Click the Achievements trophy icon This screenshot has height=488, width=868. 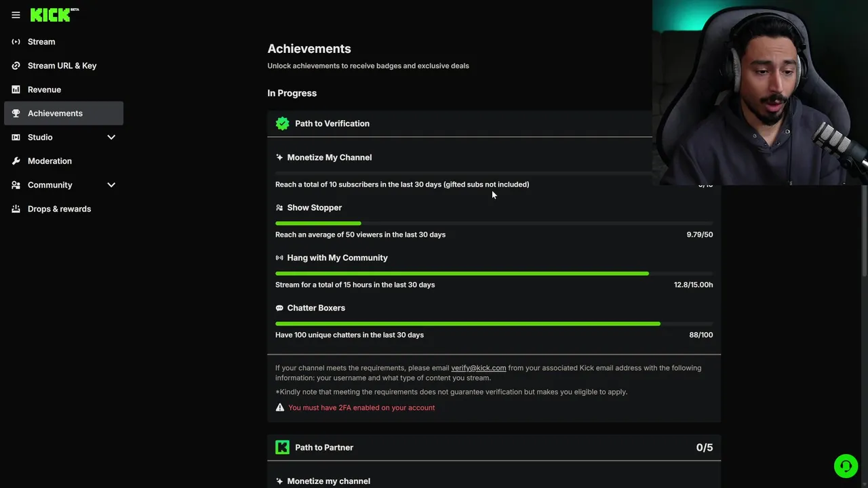tap(16, 113)
